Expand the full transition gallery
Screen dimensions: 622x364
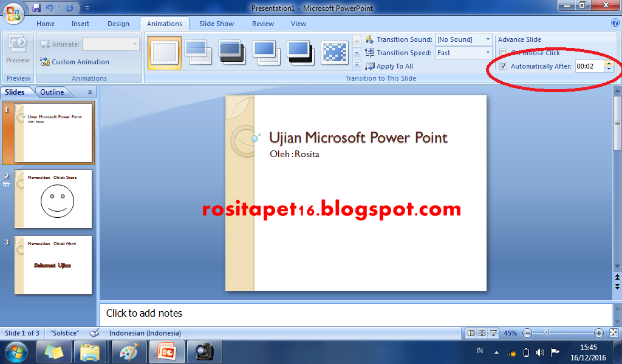tap(357, 64)
